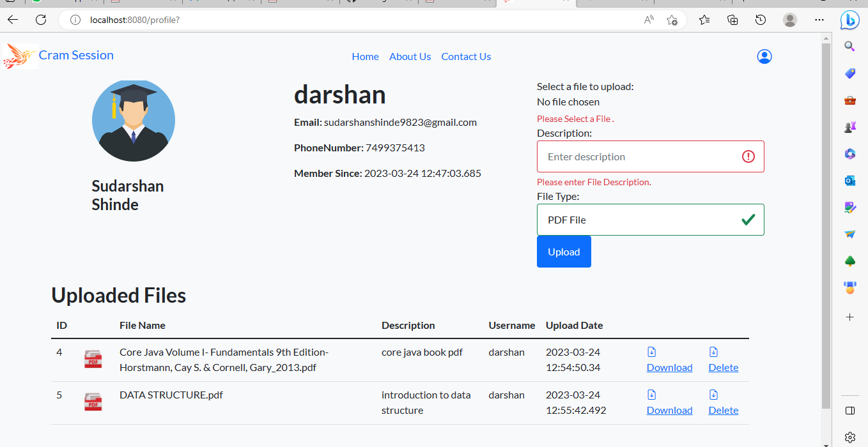Refresh the page with reload button
This screenshot has width=868, height=447.
point(41,20)
